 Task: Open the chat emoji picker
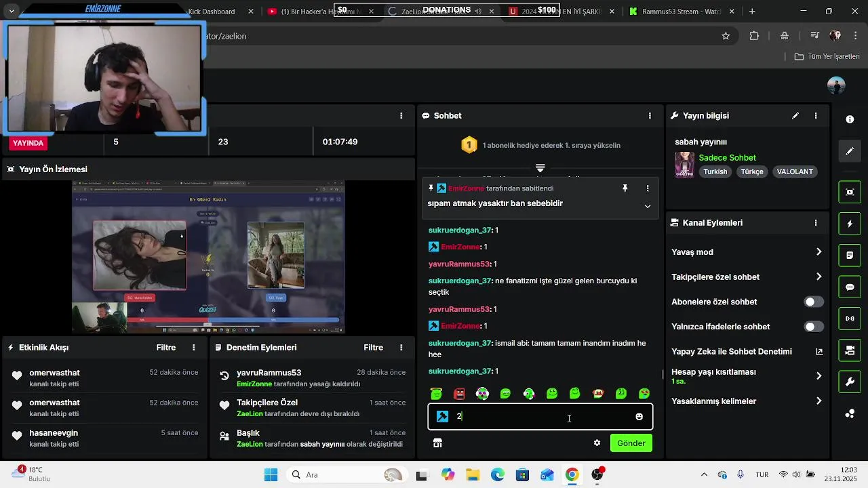pos(639,417)
